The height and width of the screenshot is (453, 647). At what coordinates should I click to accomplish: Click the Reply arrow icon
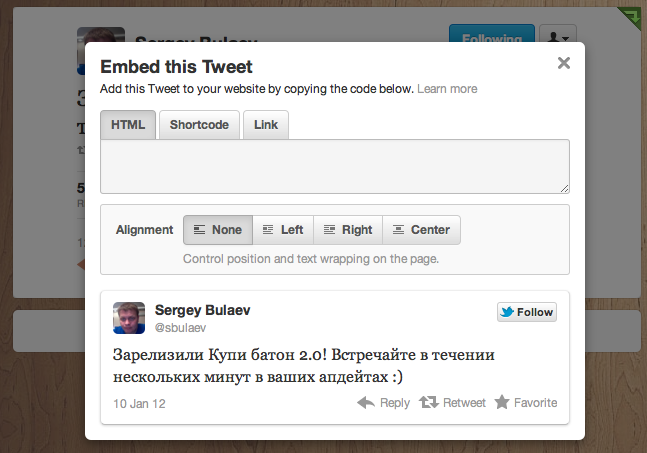point(366,402)
